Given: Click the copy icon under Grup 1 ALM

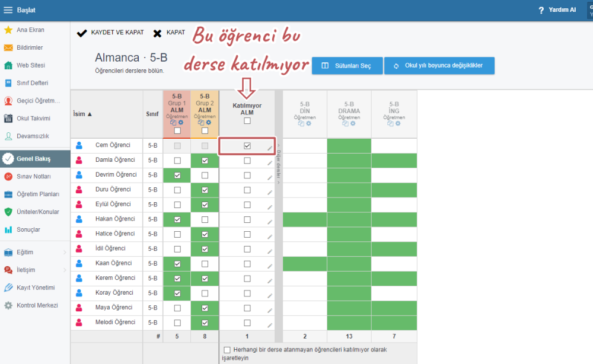Looking at the screenshot, I should pyautogui.click(x=173, y=123).
